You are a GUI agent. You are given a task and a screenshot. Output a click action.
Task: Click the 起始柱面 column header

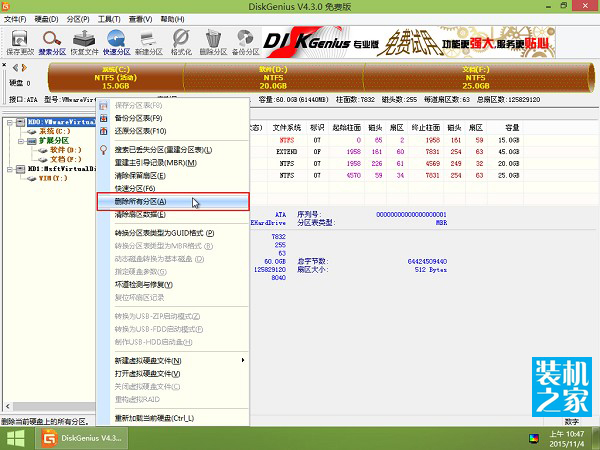(346, 128)
